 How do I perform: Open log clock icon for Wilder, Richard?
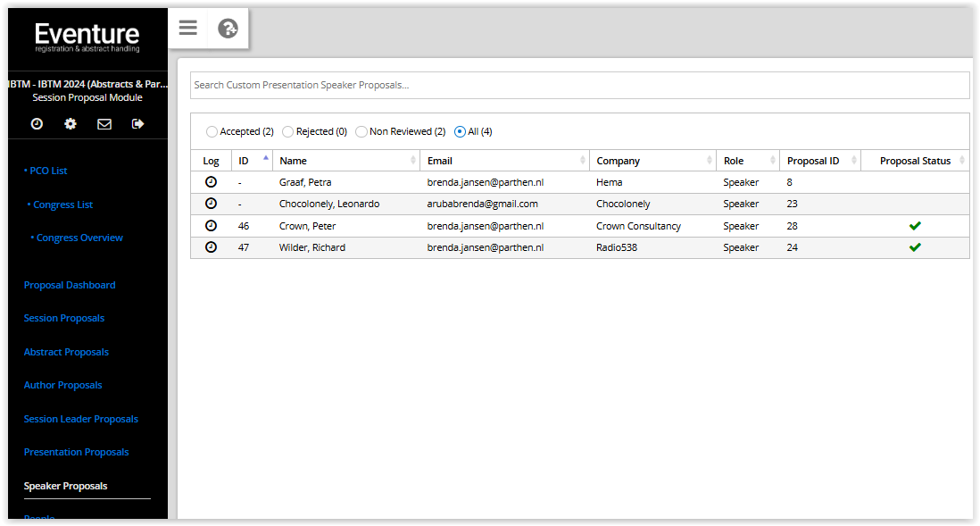pyautogui.click(x=212, y=247)
